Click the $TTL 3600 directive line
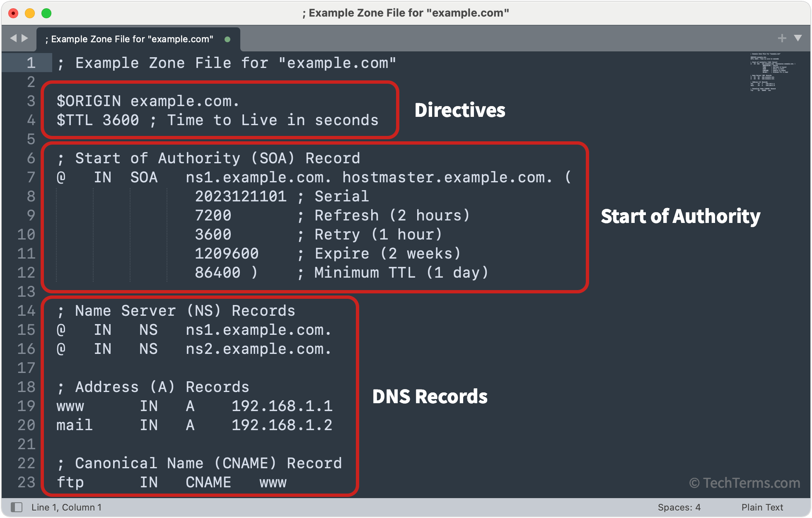The height and width of the screenshot is (518, 812). click(x=217, y=120)
